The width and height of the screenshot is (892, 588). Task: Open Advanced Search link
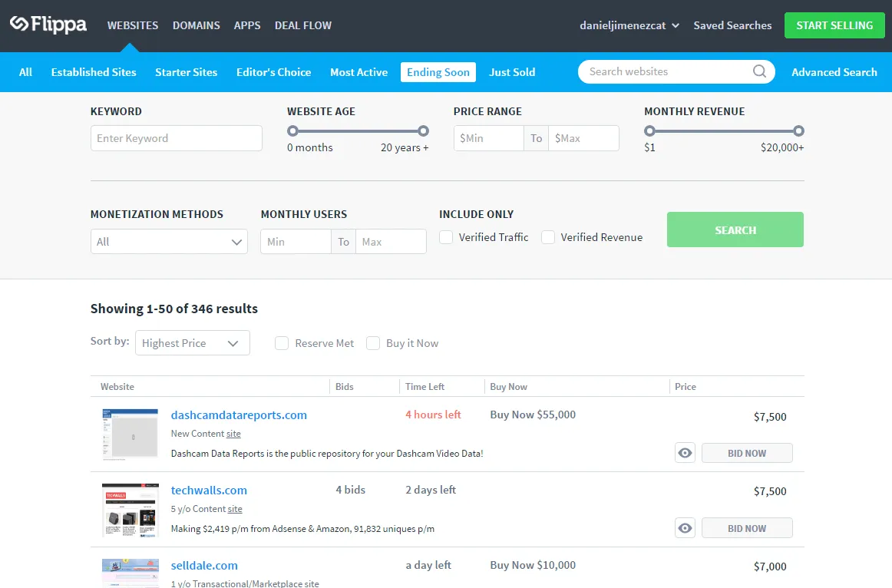point(834,72)
